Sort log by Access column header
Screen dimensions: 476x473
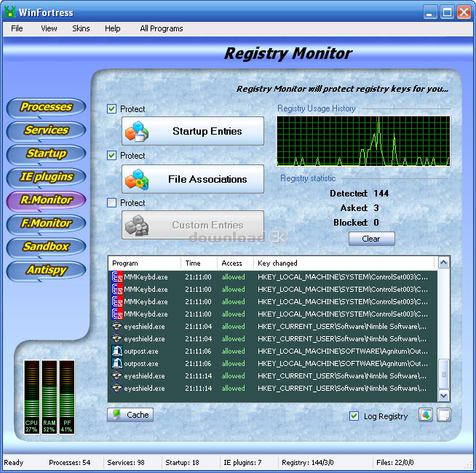pos(235,263)
